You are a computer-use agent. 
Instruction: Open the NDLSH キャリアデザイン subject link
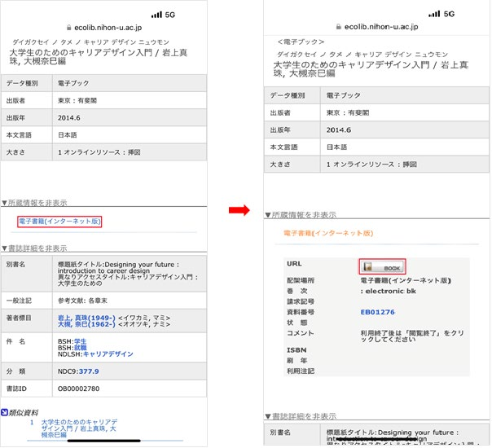pos(108,356)
